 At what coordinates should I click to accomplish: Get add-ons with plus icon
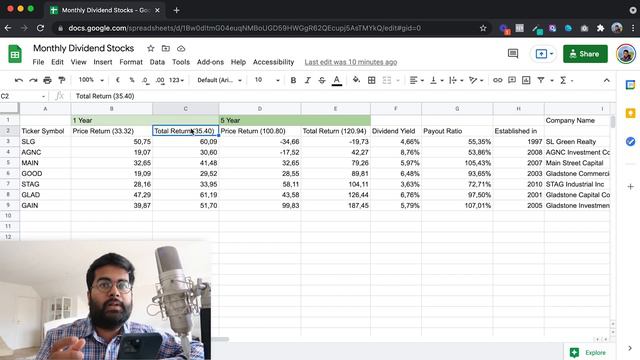point(630,187)
